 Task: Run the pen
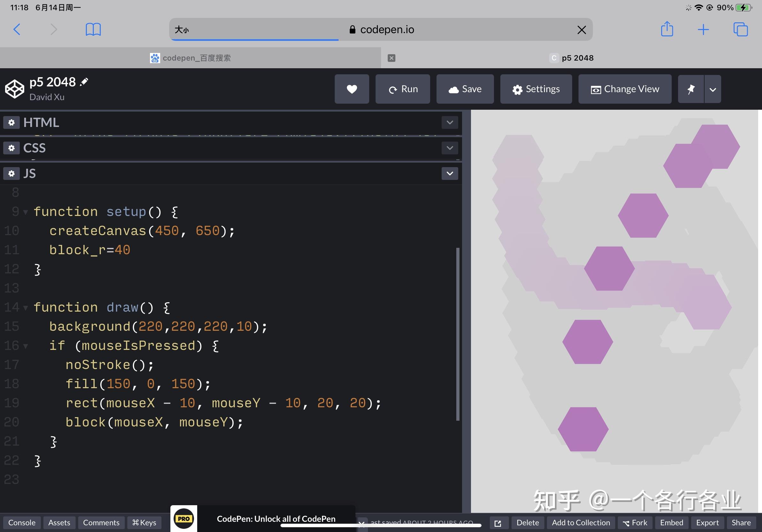point(403,89)
